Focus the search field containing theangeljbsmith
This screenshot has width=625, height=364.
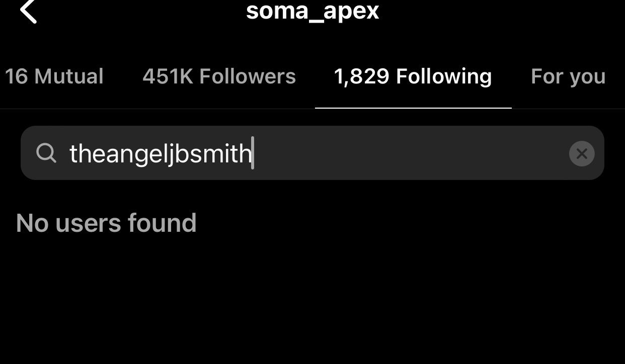pyautogui.click(x=312, y=153)
